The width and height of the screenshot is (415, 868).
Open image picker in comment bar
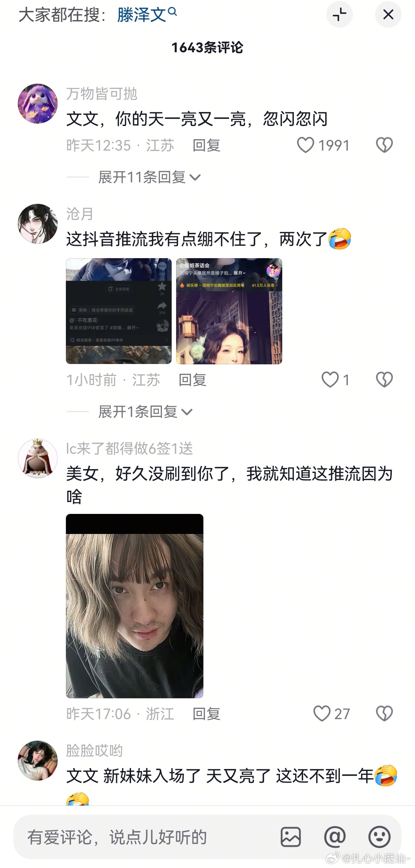point(290,837)
